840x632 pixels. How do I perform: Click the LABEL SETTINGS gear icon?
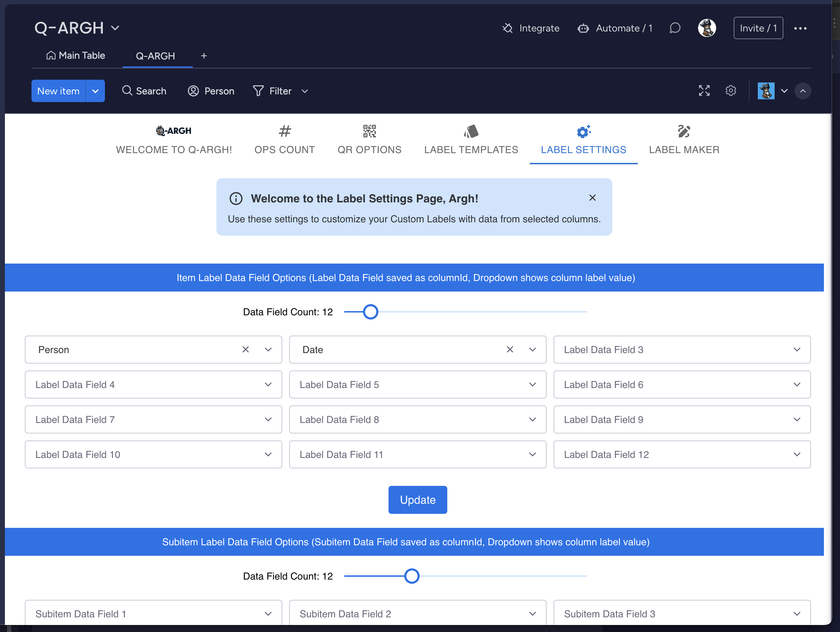(x=583, y=131)
